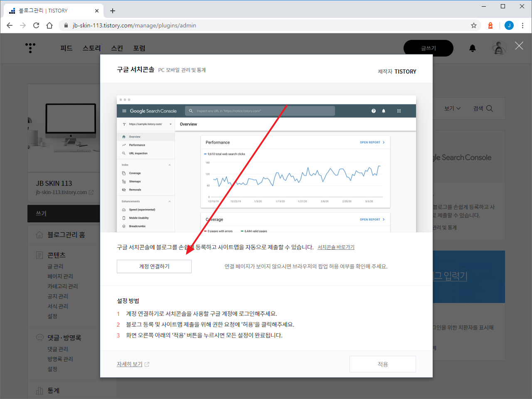Click the 설정 방법 heading
The height and width of the screenshot is (399, 532).
pyautogui.click(x=128, y=301)
